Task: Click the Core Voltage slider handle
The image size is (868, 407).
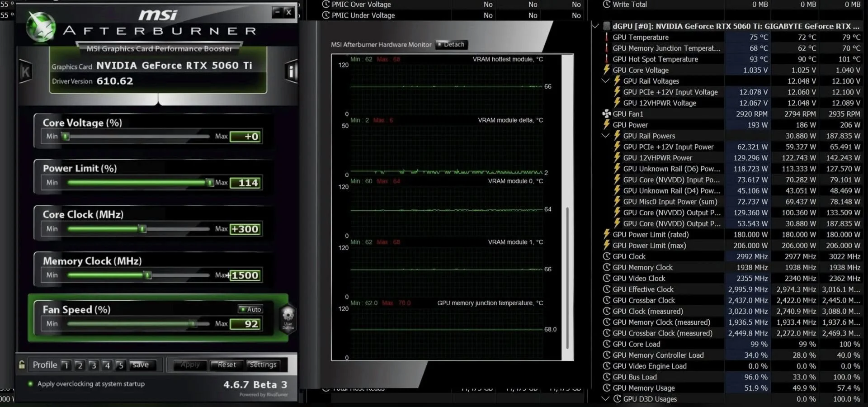Action: point(66,137)
